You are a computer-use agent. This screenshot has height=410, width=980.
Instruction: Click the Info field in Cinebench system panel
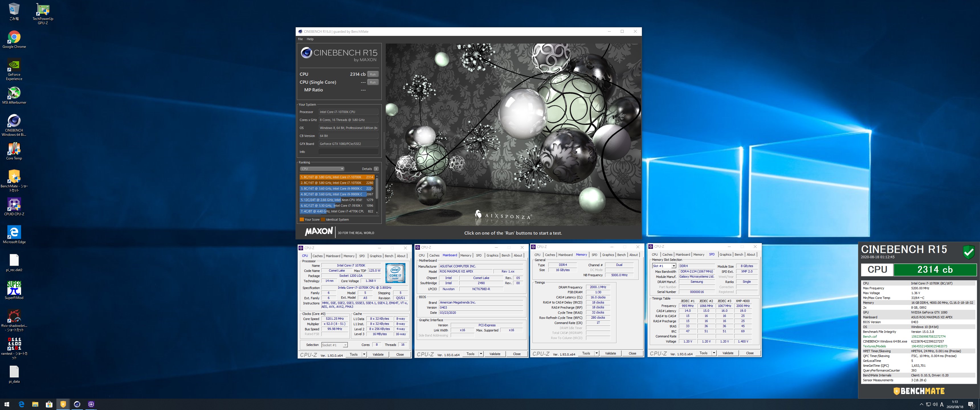[348, 152]
